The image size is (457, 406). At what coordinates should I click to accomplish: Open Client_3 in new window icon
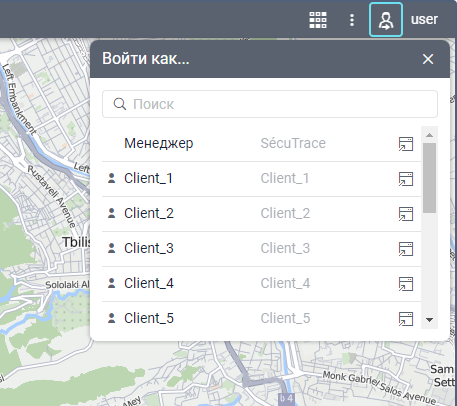(x=406, y=249)
